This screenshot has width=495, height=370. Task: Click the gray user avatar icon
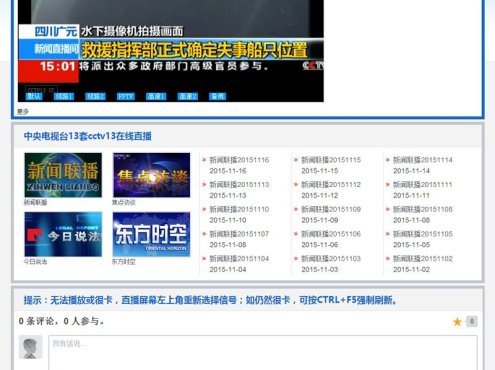(x=30, y=347)
